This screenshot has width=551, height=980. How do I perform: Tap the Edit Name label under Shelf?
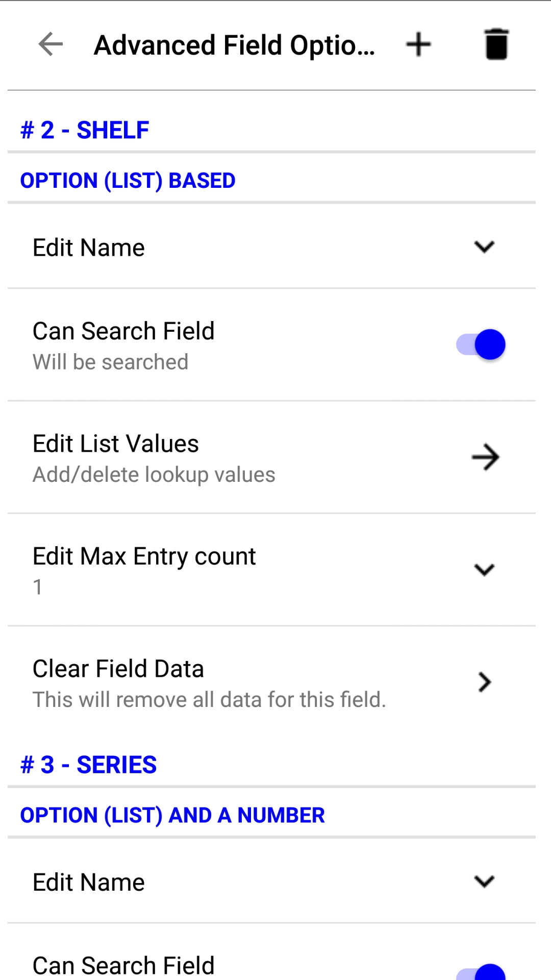[89, 248]
